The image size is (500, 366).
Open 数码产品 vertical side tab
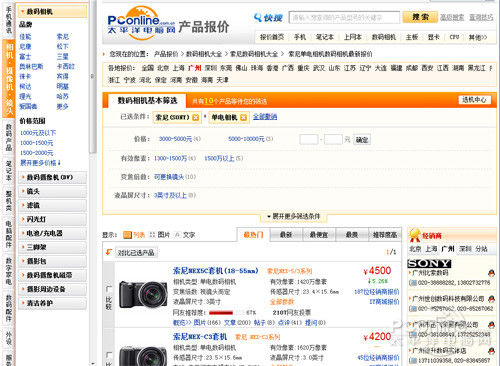point(9,137)
